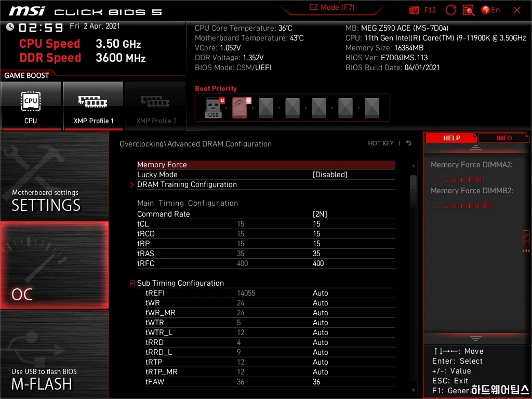Go back using the hotkey return arrow icon

[x=409, y=143]
